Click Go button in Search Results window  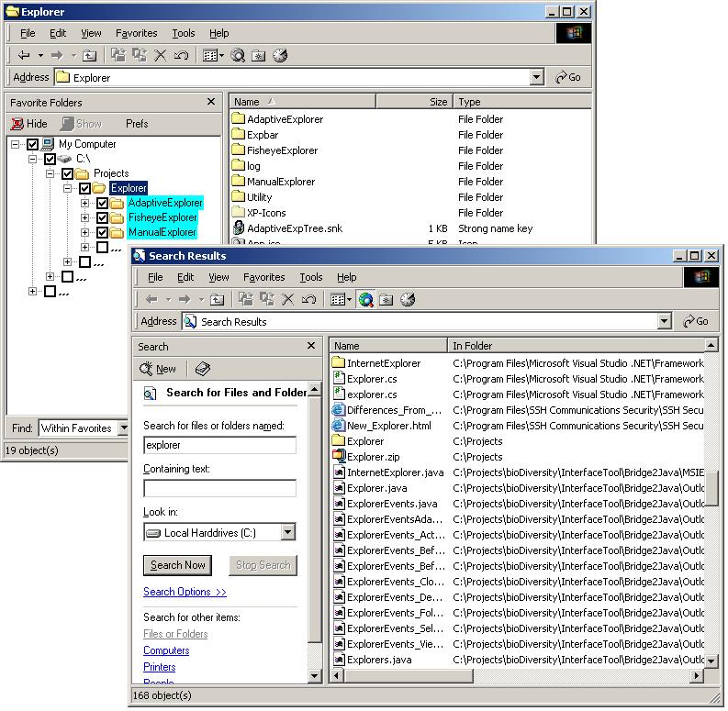[x=696, y=321]
